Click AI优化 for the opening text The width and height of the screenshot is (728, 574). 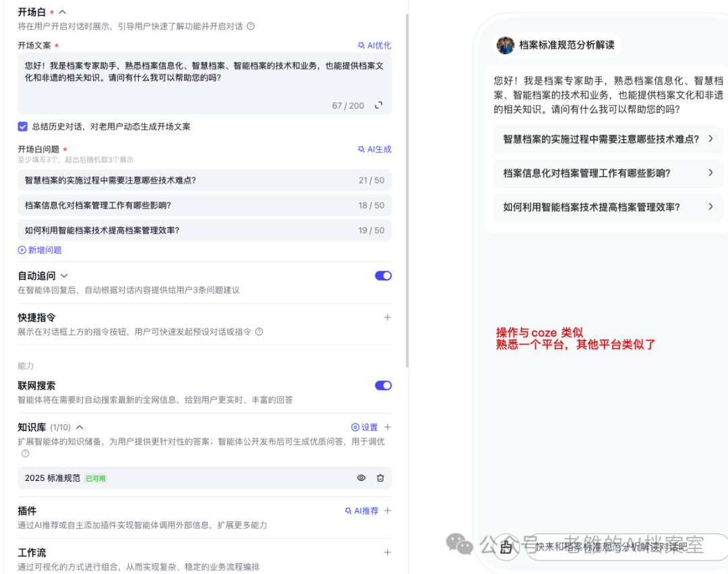coord(375,45)
